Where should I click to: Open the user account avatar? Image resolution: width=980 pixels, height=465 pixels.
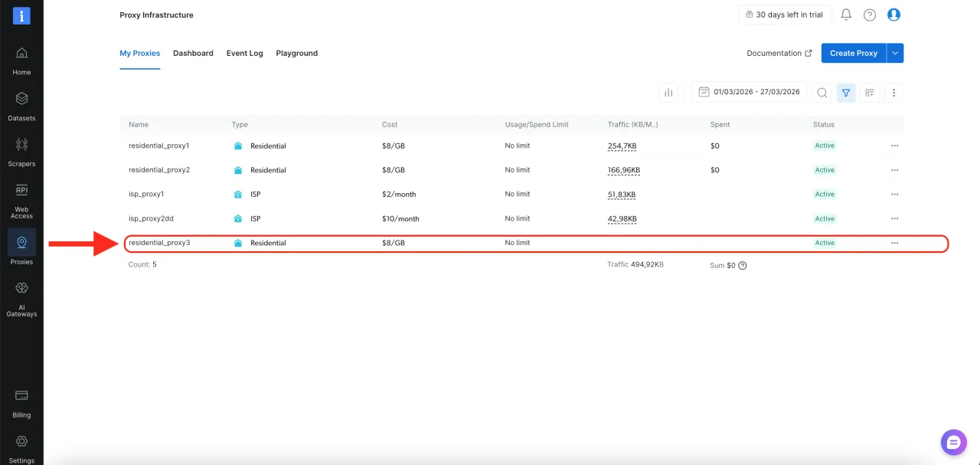tap(893, 15)
